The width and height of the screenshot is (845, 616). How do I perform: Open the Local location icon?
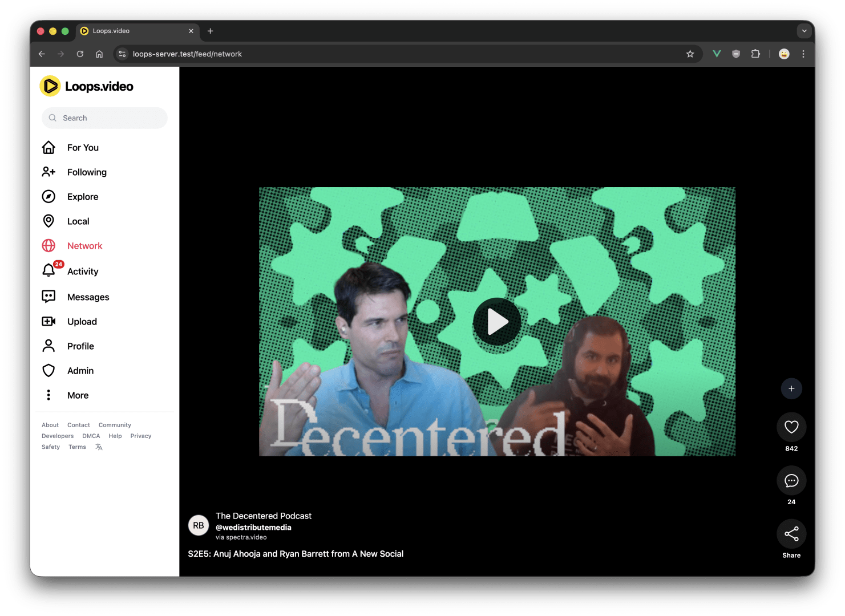pos(49,221)
